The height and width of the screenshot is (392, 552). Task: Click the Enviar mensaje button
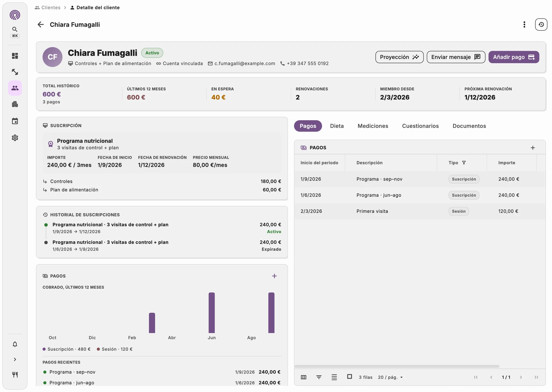456,57
